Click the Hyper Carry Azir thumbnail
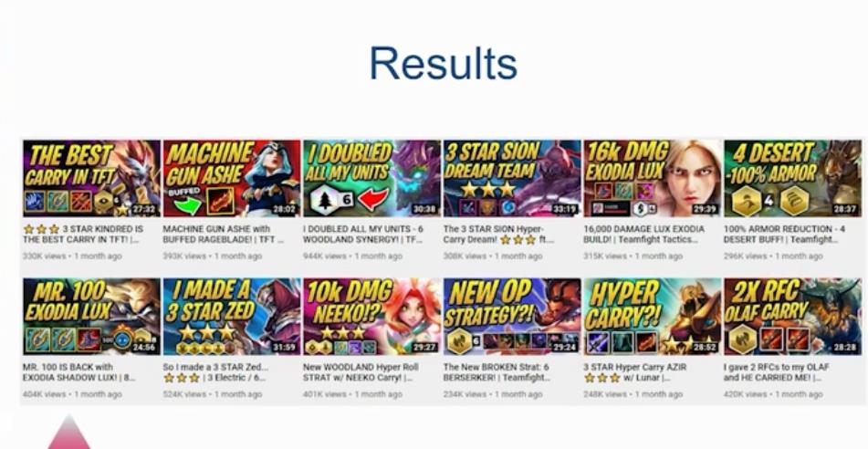Image resolution: width=868 pixels, height=449 pixels. (652, 317)
